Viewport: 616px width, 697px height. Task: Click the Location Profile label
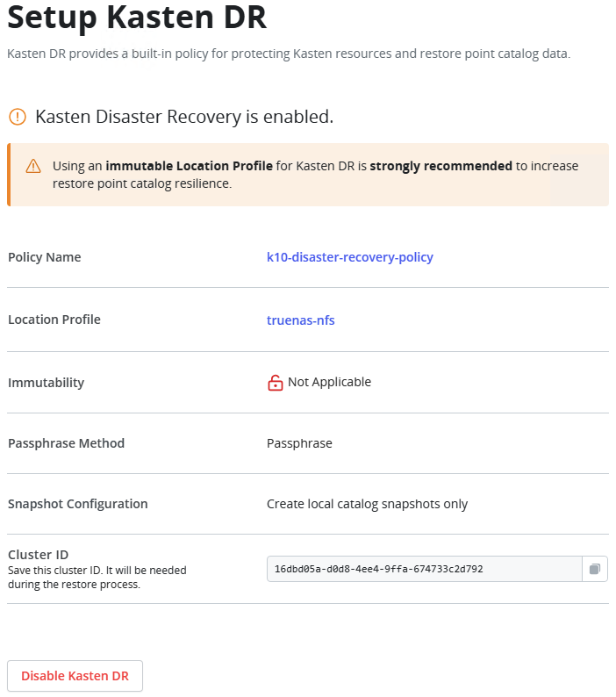tap(54, 320)
